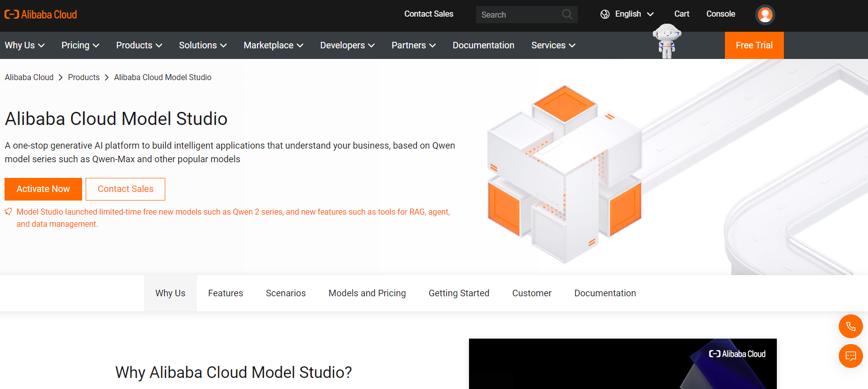Image resolution: width=868 pixels, height=389 pixels.
Task: Click the orange Free Trial button
Action: click(x=754, y=45)
